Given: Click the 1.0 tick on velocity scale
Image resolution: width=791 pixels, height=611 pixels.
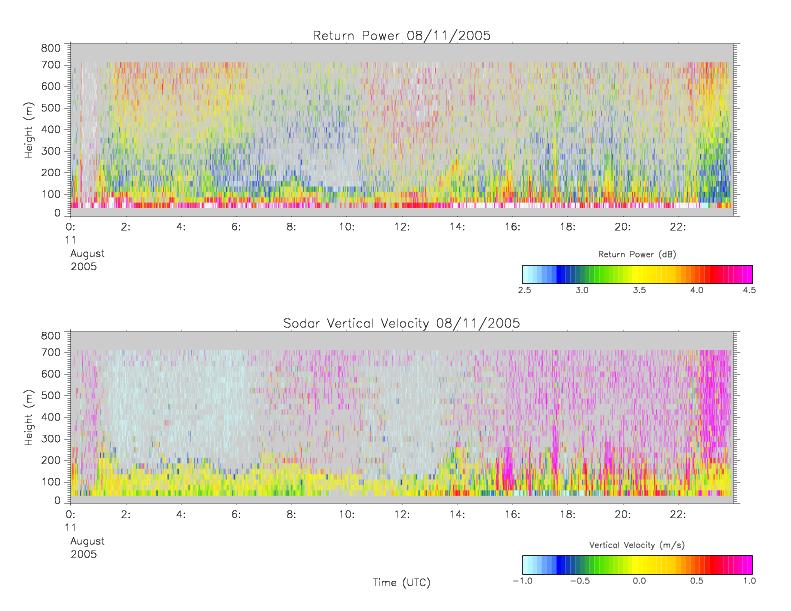Looking at the screenshot, I should [749, 581].
